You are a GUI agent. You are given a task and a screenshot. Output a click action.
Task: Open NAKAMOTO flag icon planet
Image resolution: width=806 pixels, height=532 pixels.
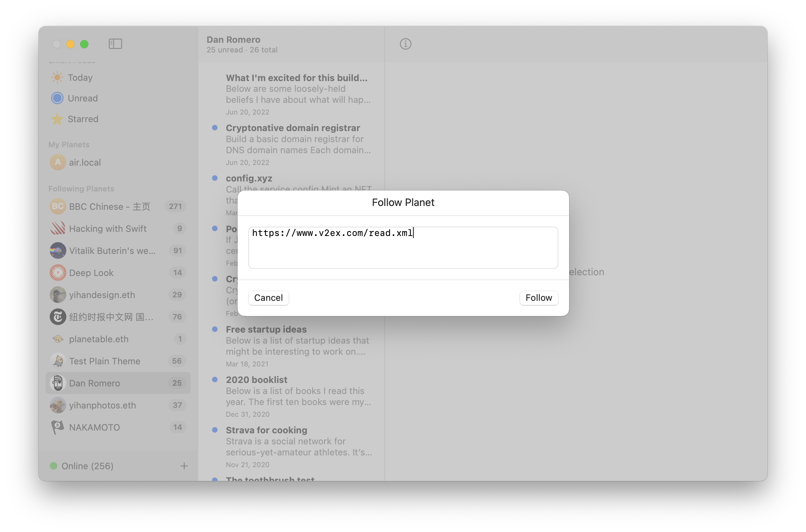(58, 427)
